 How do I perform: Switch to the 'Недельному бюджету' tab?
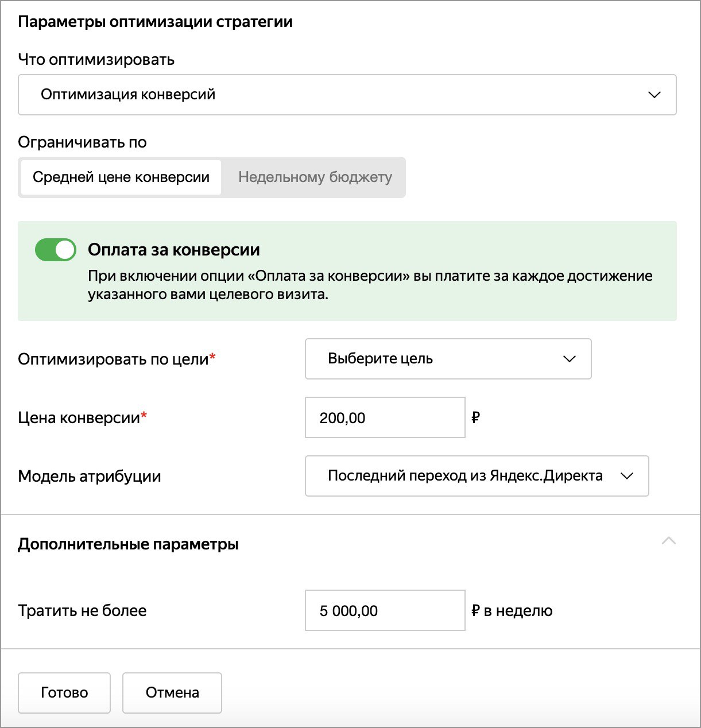315,177
